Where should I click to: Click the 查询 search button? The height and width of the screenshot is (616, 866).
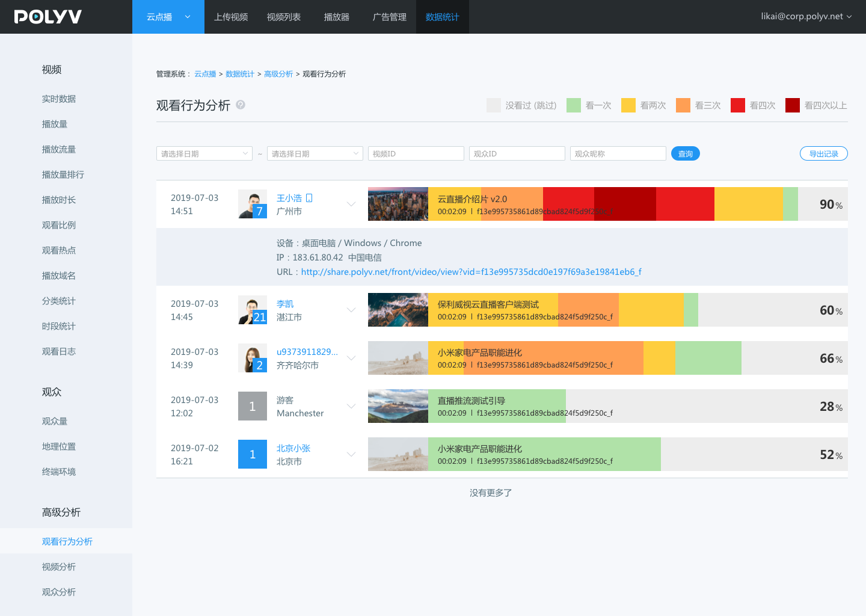(686, 153)
